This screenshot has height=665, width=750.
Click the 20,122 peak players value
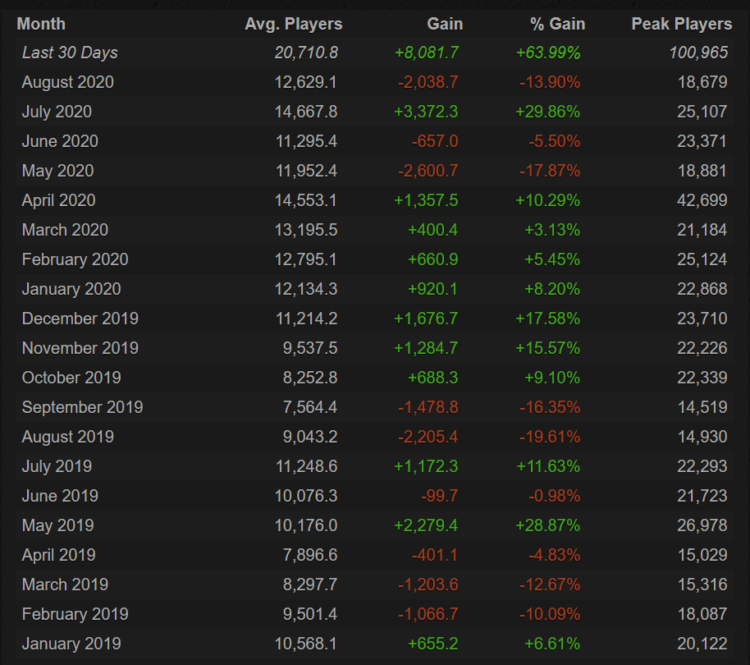pyautogui.click(x=702, y=644)
